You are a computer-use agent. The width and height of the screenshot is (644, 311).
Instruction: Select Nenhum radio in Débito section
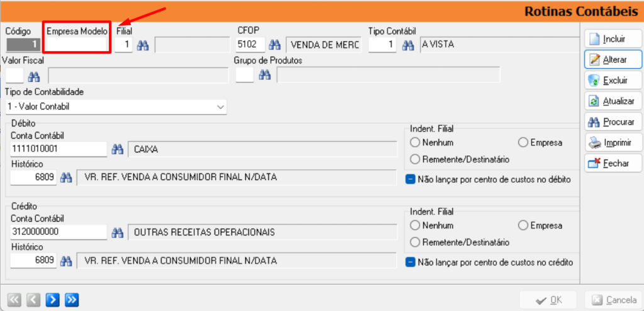click(415, 143)
